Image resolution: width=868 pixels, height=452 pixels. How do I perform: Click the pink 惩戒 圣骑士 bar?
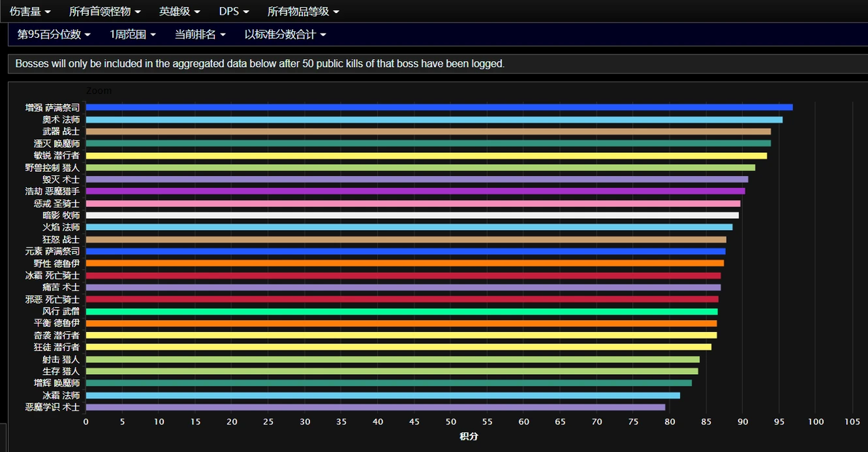point(413,204)
